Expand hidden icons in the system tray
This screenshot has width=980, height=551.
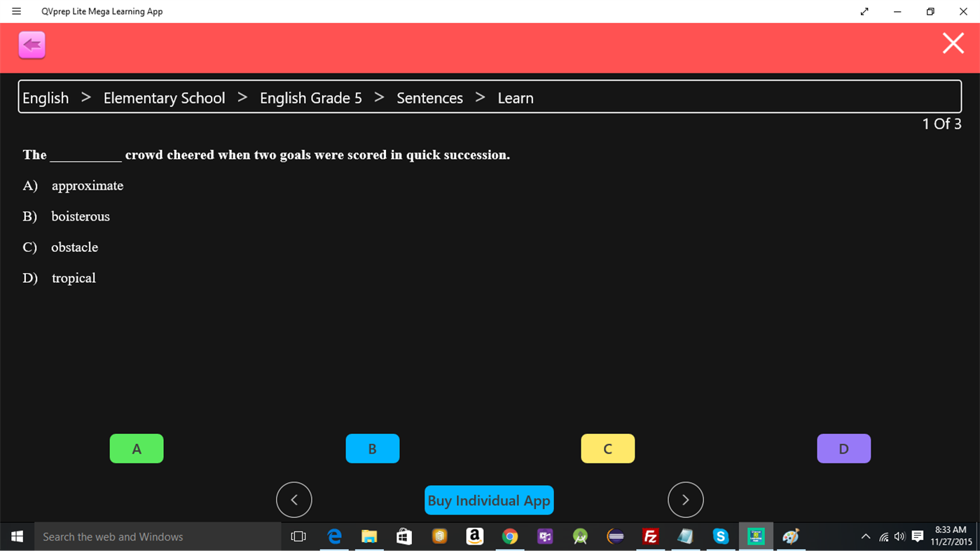click(866, 536)
